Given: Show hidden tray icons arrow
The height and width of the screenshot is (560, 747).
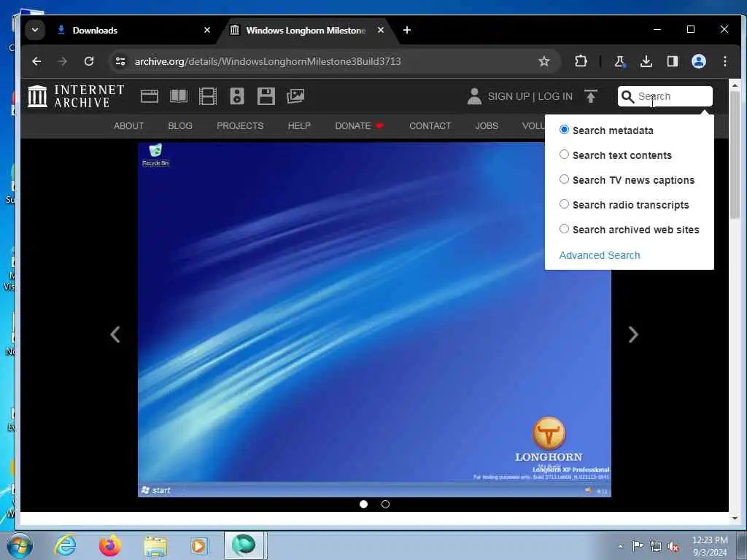Looking at the screenshot, I should tap(620, 546).
